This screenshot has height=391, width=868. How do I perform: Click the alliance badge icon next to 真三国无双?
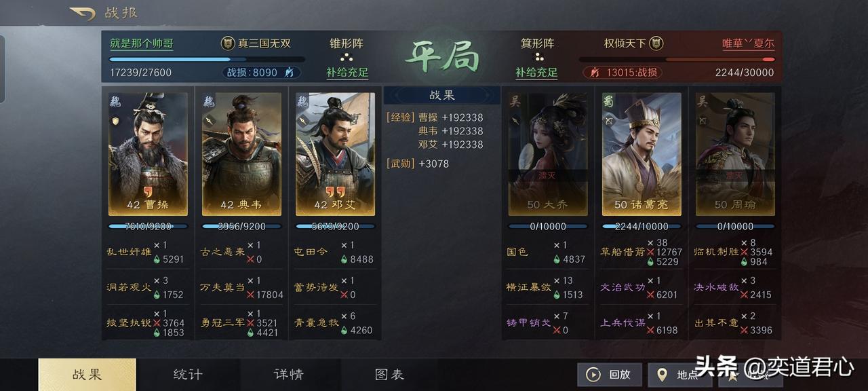[228, 43]
